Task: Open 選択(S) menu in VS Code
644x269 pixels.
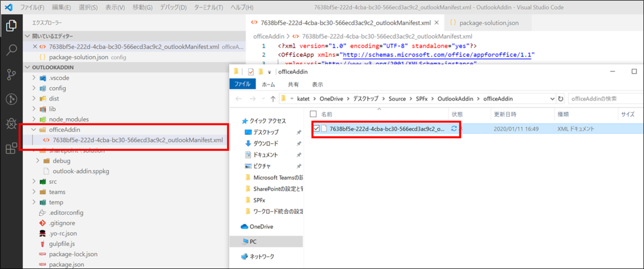Action: (87, 8)
